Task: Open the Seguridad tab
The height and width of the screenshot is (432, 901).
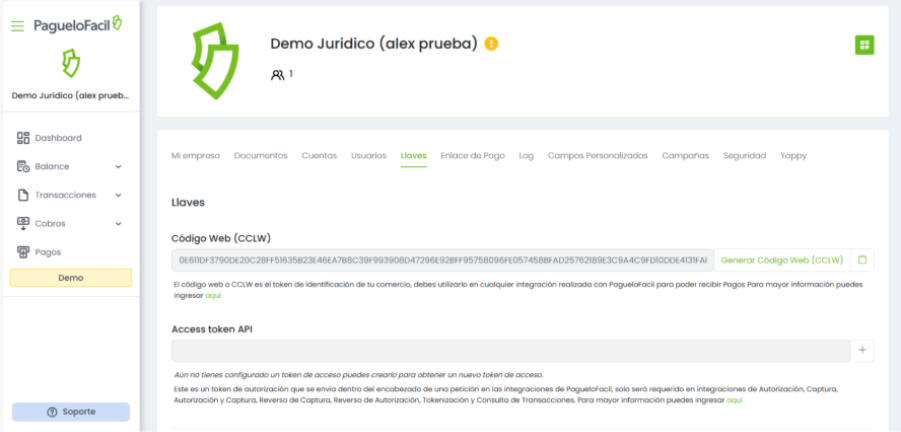Action: [x=744, y=156]
